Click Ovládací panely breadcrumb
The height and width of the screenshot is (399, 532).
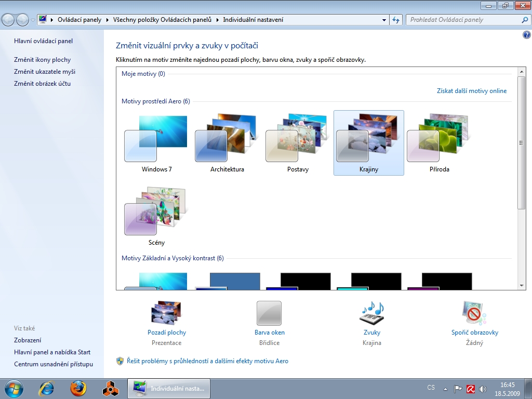tap(79, 20)
